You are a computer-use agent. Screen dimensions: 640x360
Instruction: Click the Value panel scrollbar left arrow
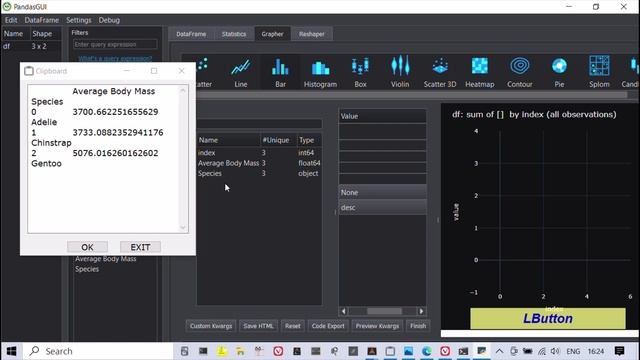point(344,311)
